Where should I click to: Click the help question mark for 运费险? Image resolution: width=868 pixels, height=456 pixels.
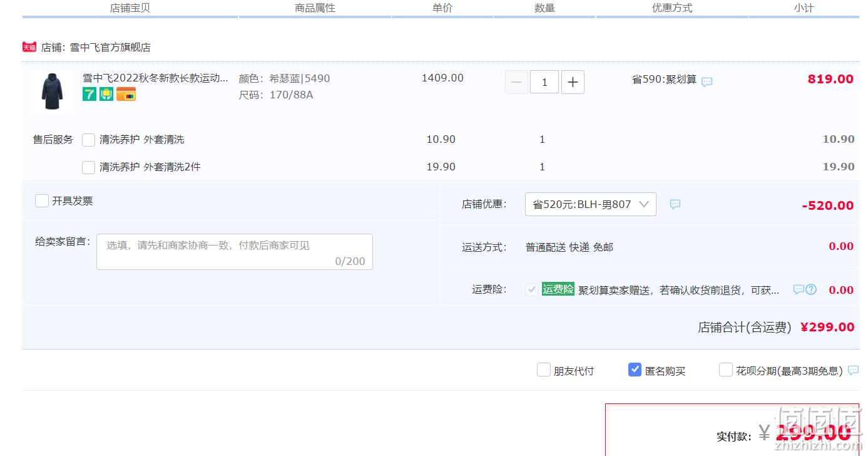click(x=811, y=289)
